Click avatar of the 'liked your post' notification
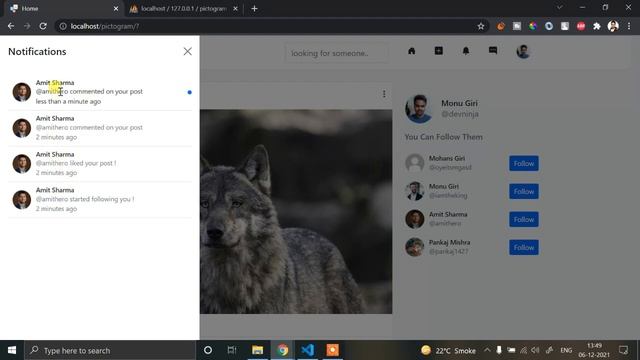Screen dimensions: 640x360 tap(22, 164)
